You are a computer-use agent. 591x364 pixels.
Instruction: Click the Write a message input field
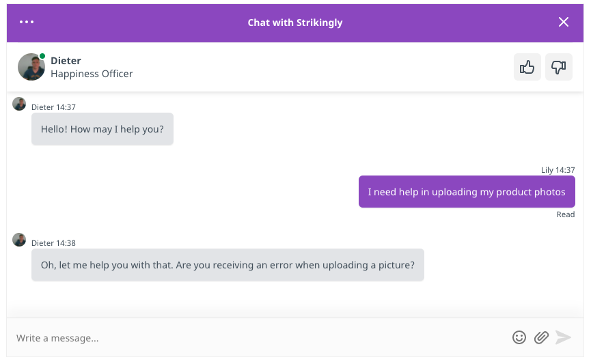[260, 338]
